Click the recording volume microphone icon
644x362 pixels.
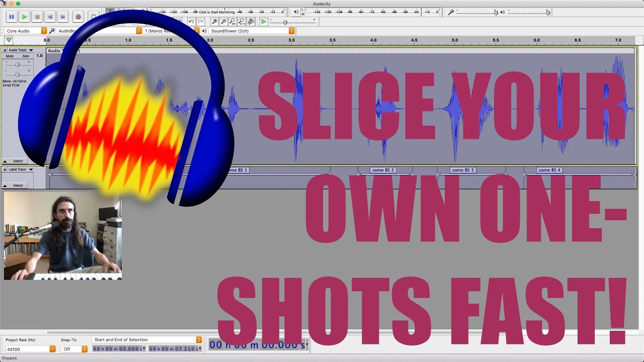pos(451,12)
